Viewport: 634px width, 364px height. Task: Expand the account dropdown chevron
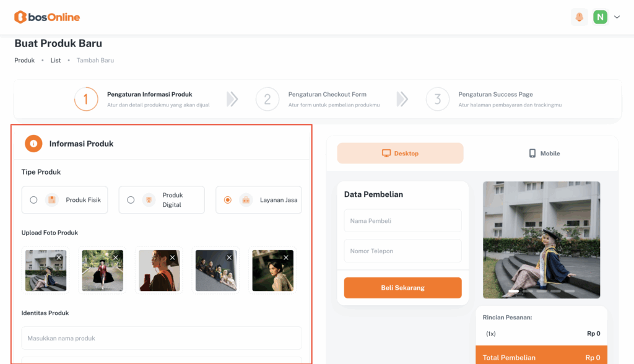(x=617, y=17)
